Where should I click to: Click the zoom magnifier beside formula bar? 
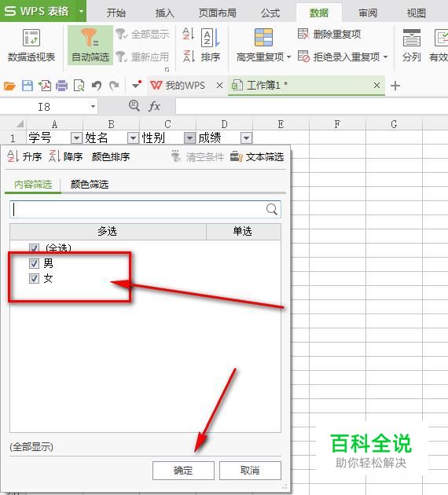pyautogui.click(x=134, y=106)
